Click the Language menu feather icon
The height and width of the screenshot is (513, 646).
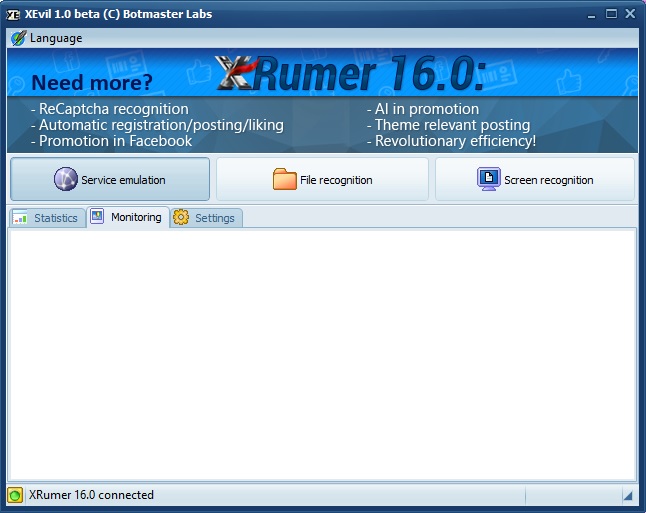tap(19, 38)
